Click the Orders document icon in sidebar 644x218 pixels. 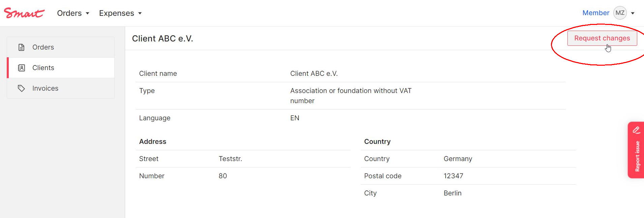click(21, 47)
